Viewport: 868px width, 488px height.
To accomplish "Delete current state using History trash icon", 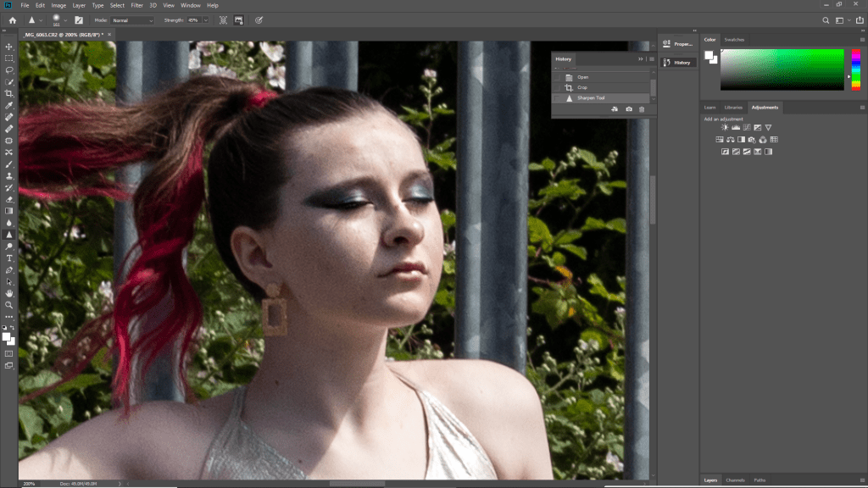I will (x=642, y=109).
